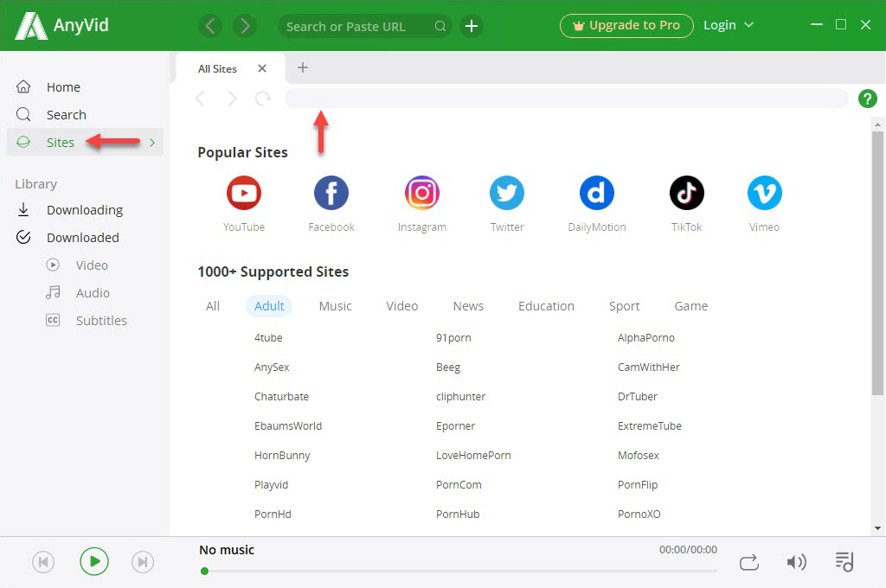Go back with the header back arrow
This screenshot has height=588, width=886.
210,26
